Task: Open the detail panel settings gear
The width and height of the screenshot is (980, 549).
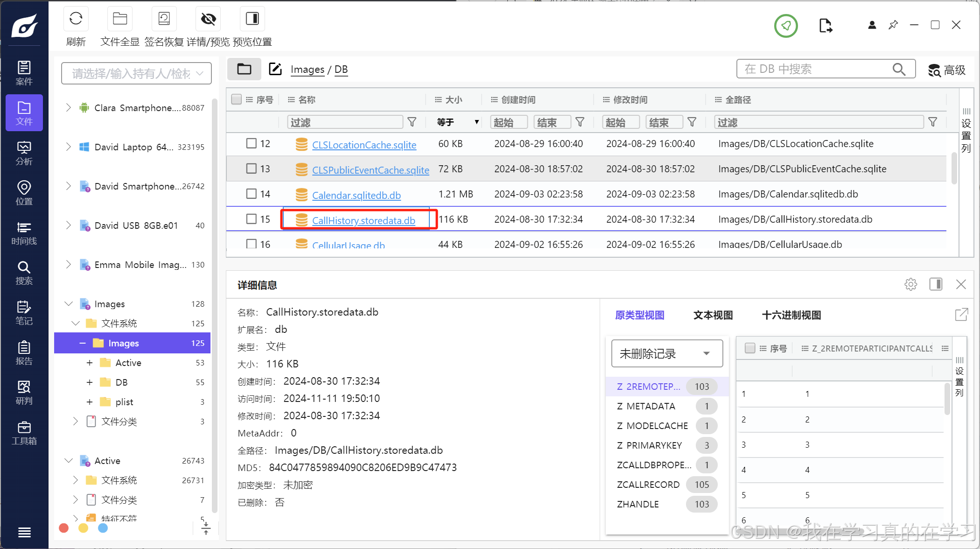Action: click(x=910, y=284)
